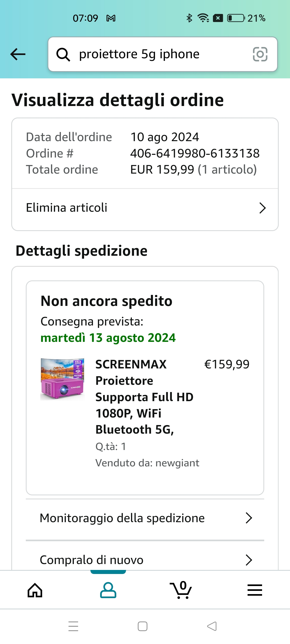This screenshot has width=290, height=644.
Task: Go to the Home tab
Action: point(35,590)
